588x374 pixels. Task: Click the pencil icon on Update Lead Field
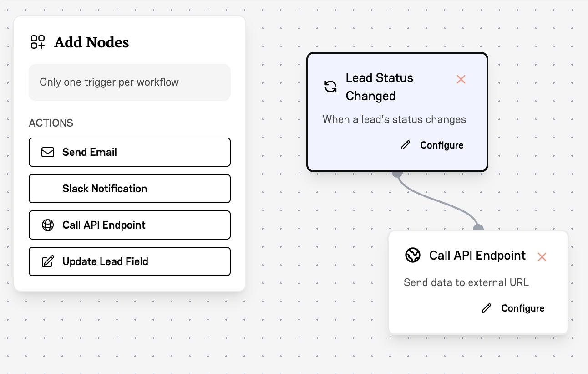[48, 261]
